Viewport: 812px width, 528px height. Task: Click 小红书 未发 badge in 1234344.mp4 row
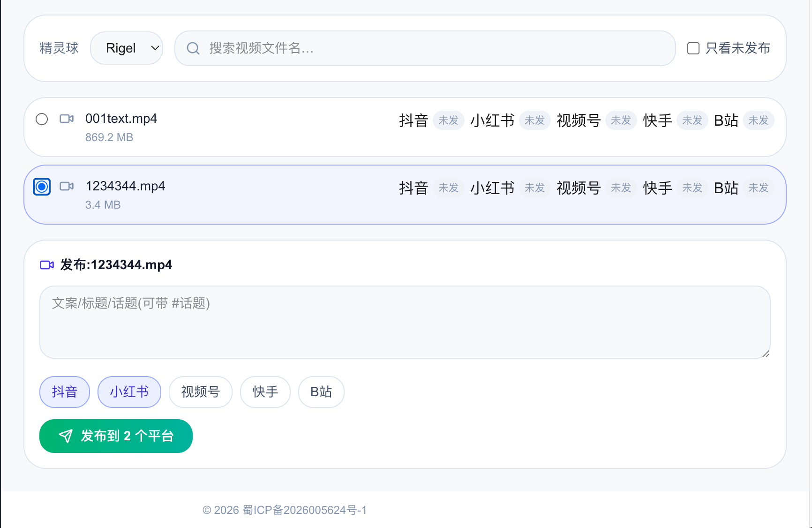pyautogui.click(x=534, y=188)
